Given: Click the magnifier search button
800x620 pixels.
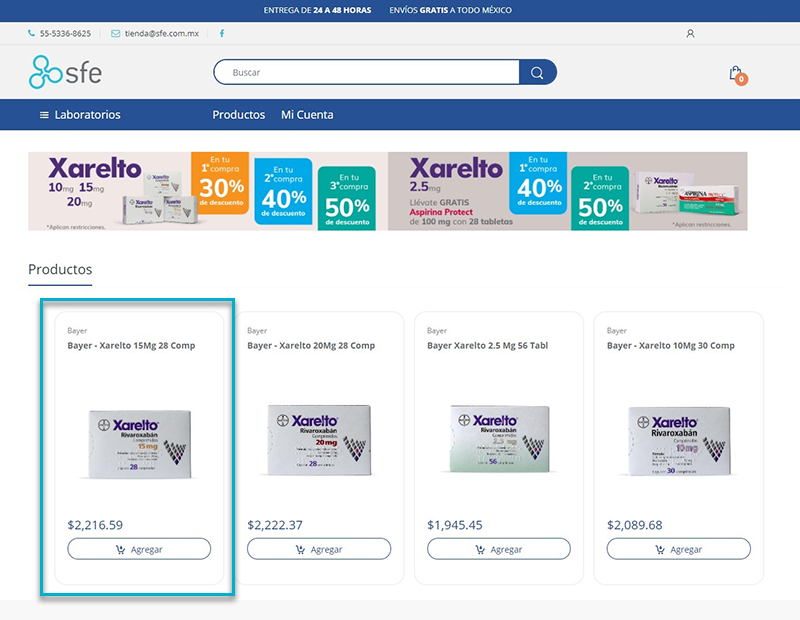Looking at the screenshot, I should click(537, 72).
